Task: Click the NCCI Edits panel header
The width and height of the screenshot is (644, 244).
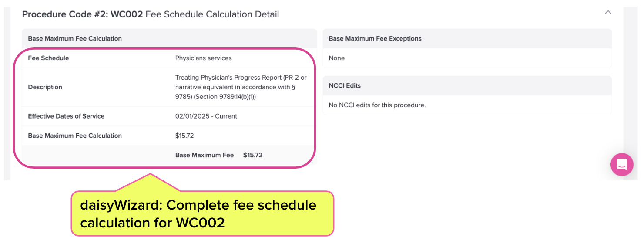Action: [x=345, y=85]
